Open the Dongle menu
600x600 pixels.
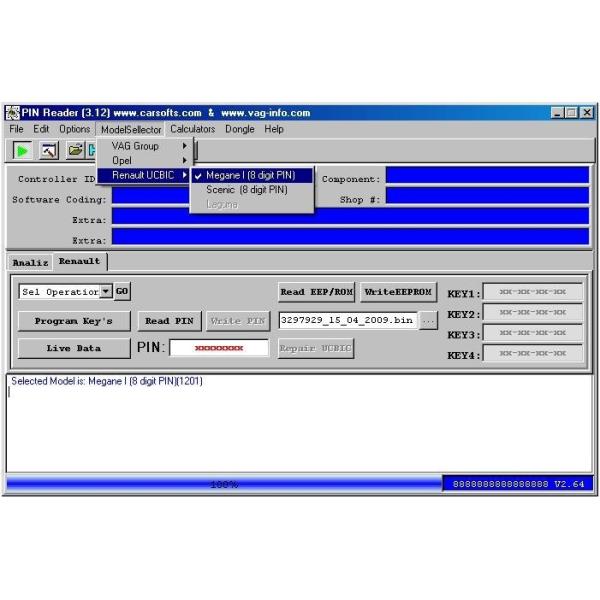(x=239, y=129)
